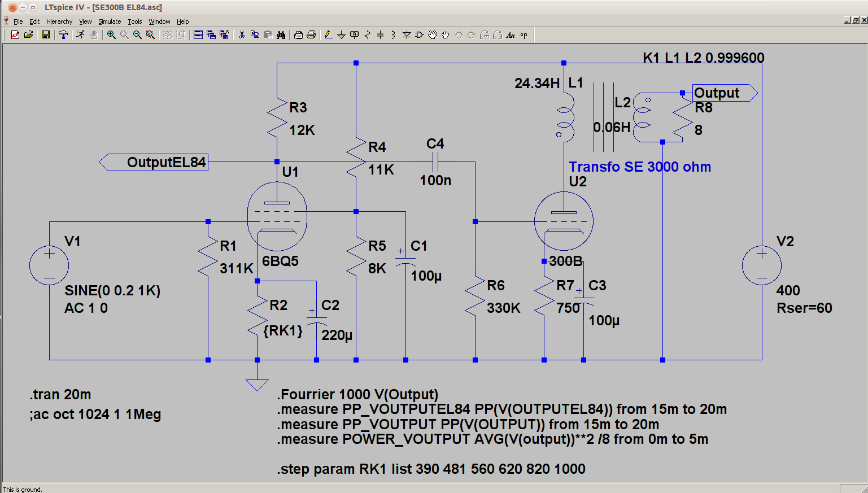Image resolution: width=868 pixels, height=493 pixels.
Task: Click the {RK1} resistor value
Action: (283, 331)
